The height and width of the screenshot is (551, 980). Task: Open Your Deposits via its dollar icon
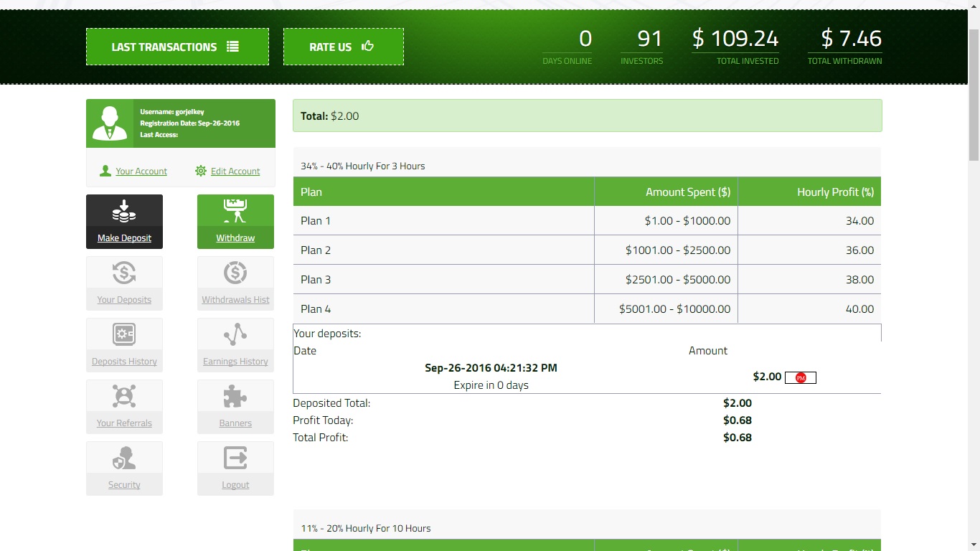124,273
